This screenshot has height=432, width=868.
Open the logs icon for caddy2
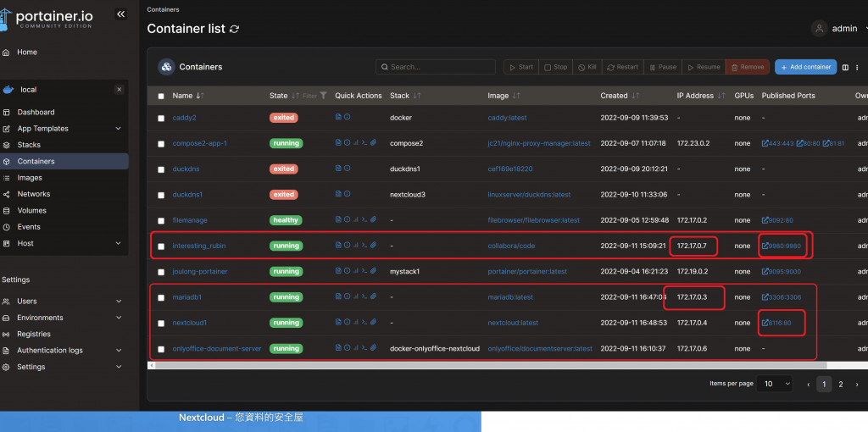(x=338, y=117)
